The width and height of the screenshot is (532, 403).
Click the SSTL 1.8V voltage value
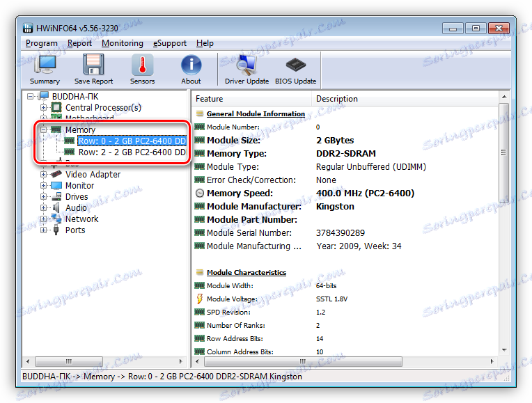coord(331,299)
